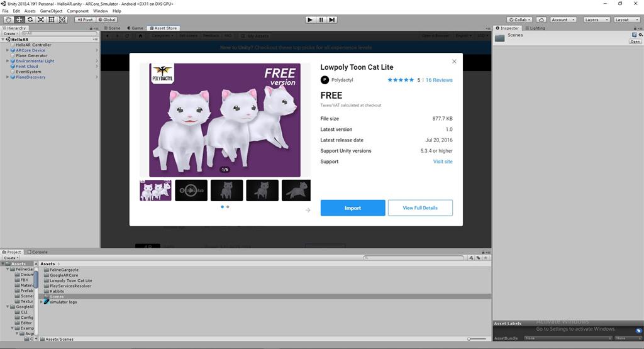Expand the Environmental Light hierarchy item
Viewport: 644px width, 349px height.
[8, 61]
